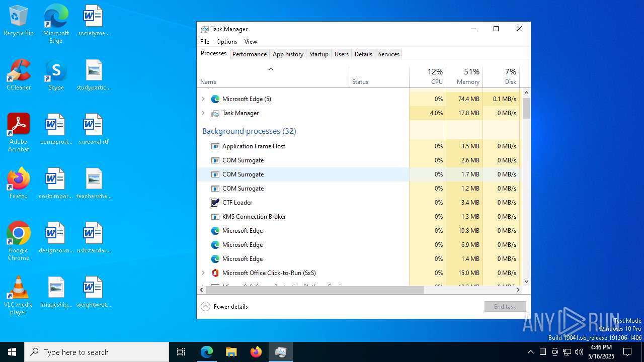
Task: Switch to the App history tab
Action: click(x=288, y=54)
